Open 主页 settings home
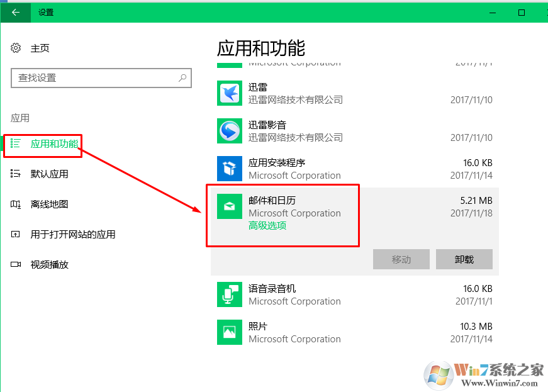 [x=40, y=48]
